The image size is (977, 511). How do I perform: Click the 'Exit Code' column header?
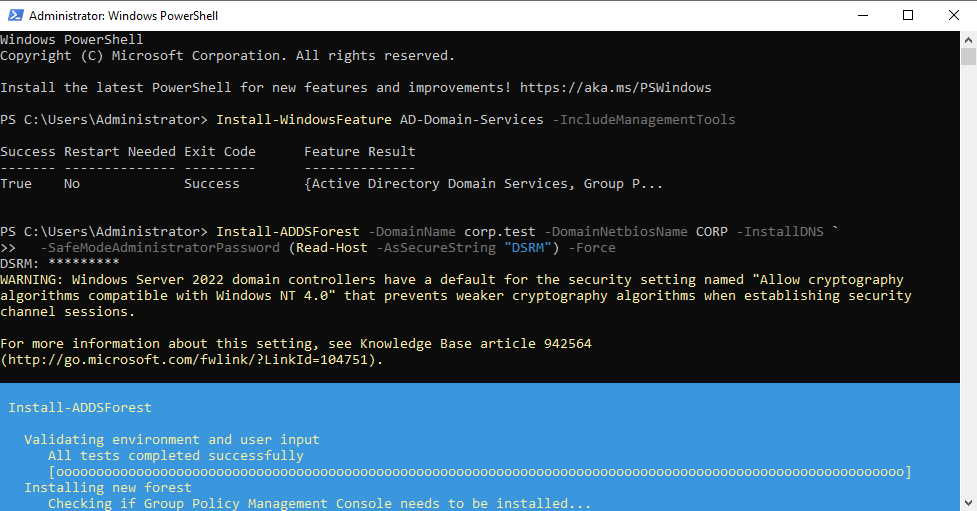tap(220, 151)
